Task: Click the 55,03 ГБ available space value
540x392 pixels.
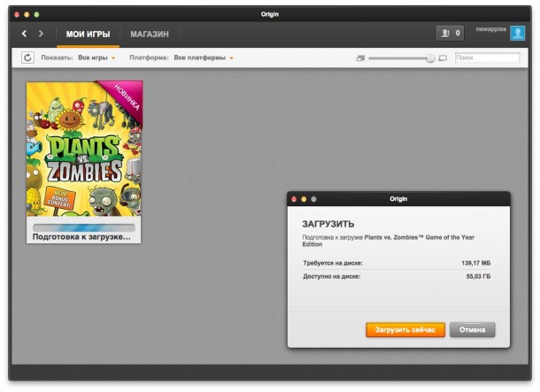Action: [478, 276]
